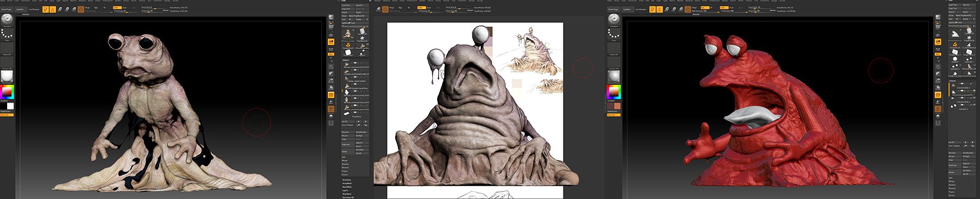
Task: Select the first tool thumbnail in right Tool panel
Action: click(955, 34)
